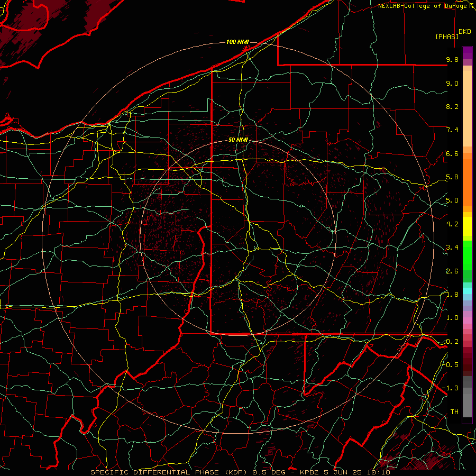Click the 1.8 legend value
This screenshot has height=476, width=476.
452,295
